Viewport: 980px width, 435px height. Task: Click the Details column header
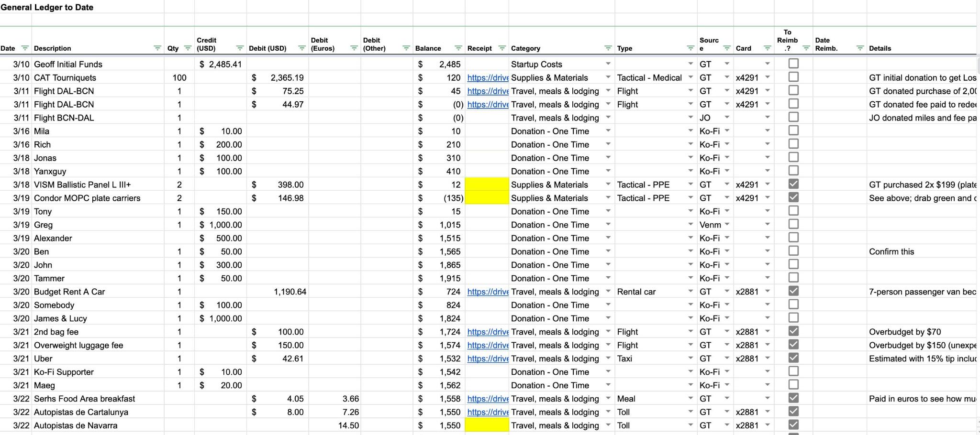click(880, 48)
